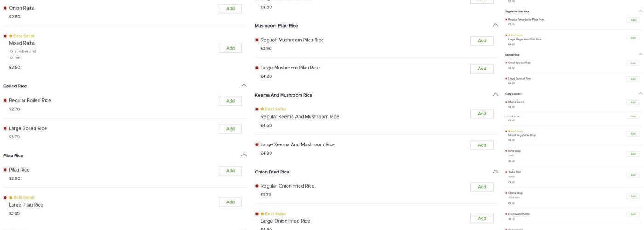Click the red dot beside Regular Boiled Rice
The height and width of the screenshot is (230, 644).
tap(5, 101)
